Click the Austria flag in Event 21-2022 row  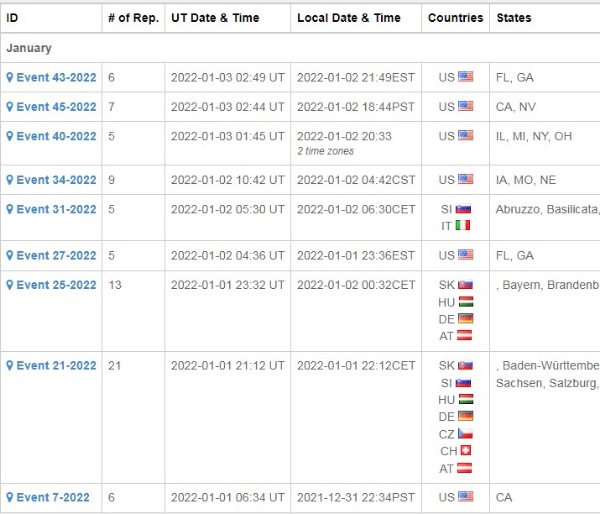465,468
